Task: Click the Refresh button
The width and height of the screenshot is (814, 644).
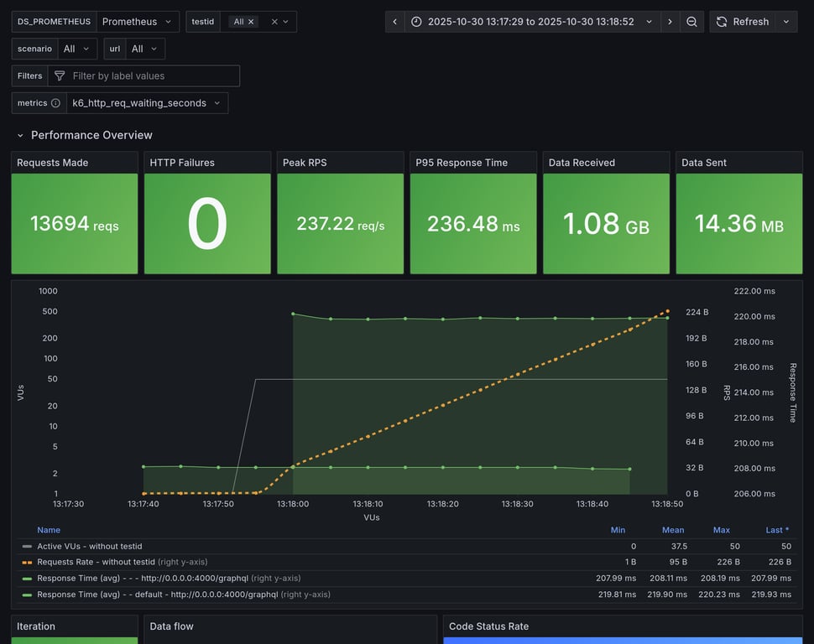Action: (x=742, y=22)
